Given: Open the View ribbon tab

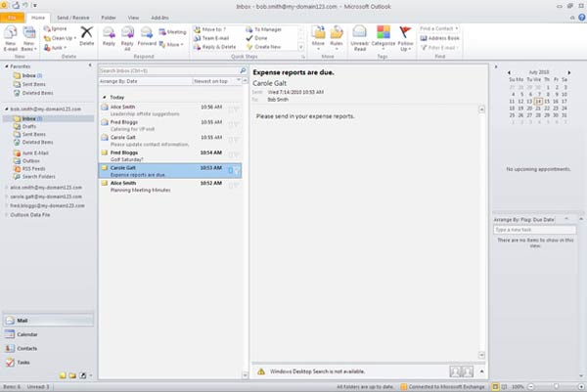Looking at the screenshot, I should coord(133,18).
